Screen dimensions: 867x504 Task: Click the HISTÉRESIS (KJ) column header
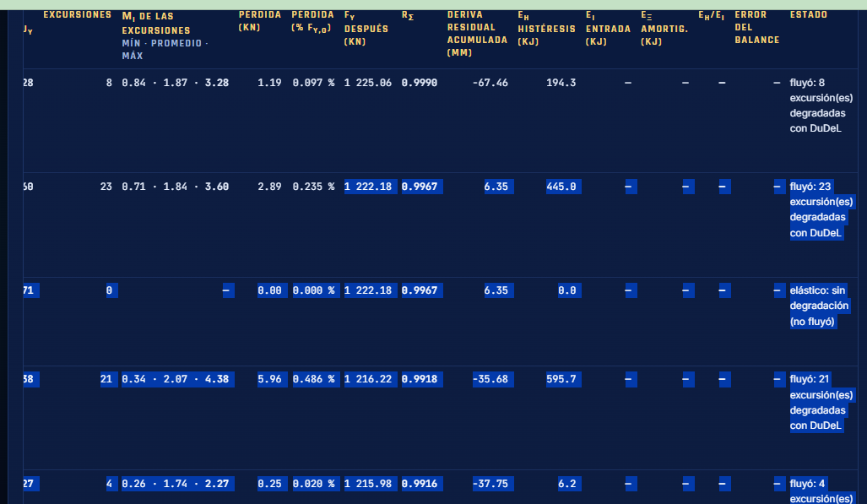pyautogui.click(x=546, y=28)
